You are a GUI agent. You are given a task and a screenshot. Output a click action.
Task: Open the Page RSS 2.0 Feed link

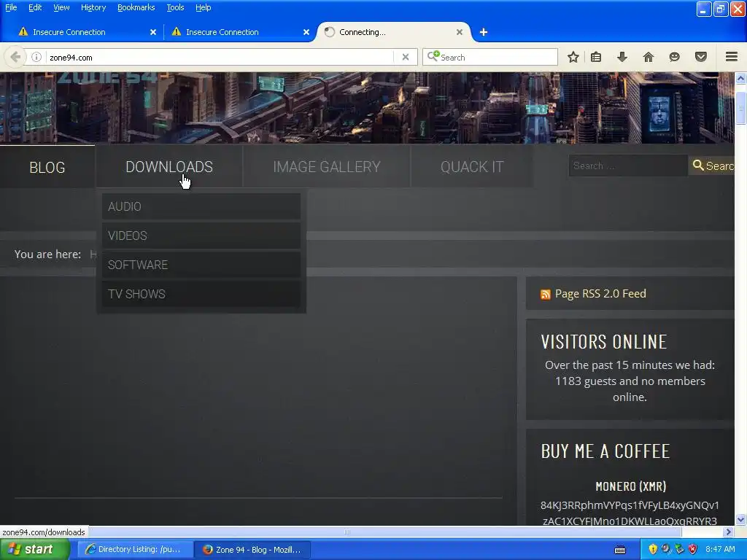point(600,294)
